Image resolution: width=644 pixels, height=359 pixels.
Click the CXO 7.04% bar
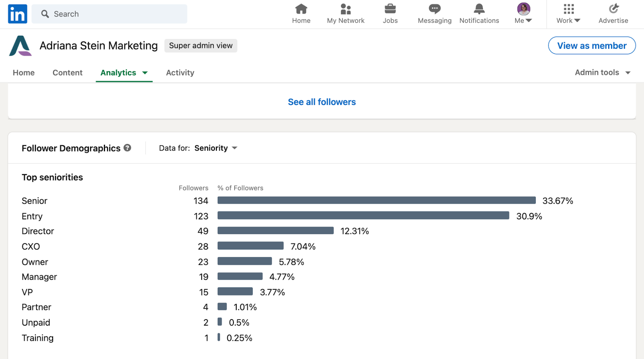click(251, 246)
